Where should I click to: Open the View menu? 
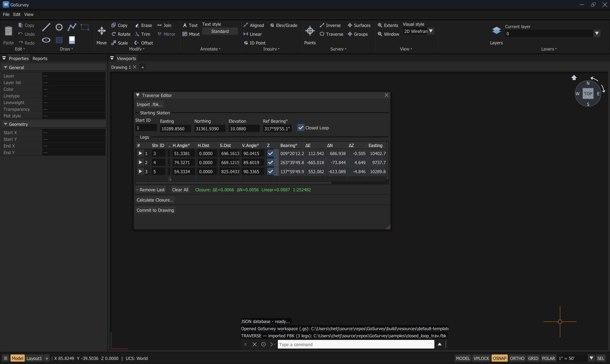click(x=29, y=15)
